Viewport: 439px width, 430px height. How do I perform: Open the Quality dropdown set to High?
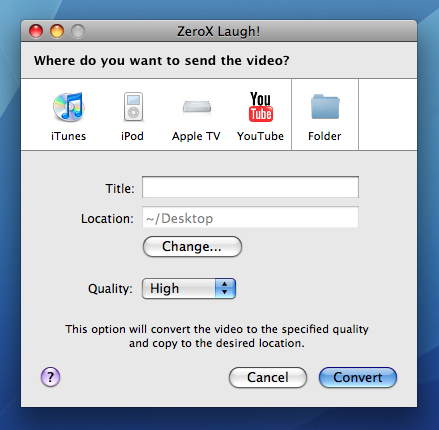[x=189, y=288]
